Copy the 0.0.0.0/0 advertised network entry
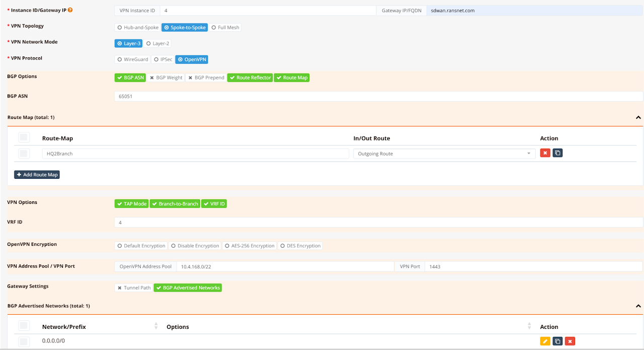The height and width of the screenshot is (350, 644). 557,341
